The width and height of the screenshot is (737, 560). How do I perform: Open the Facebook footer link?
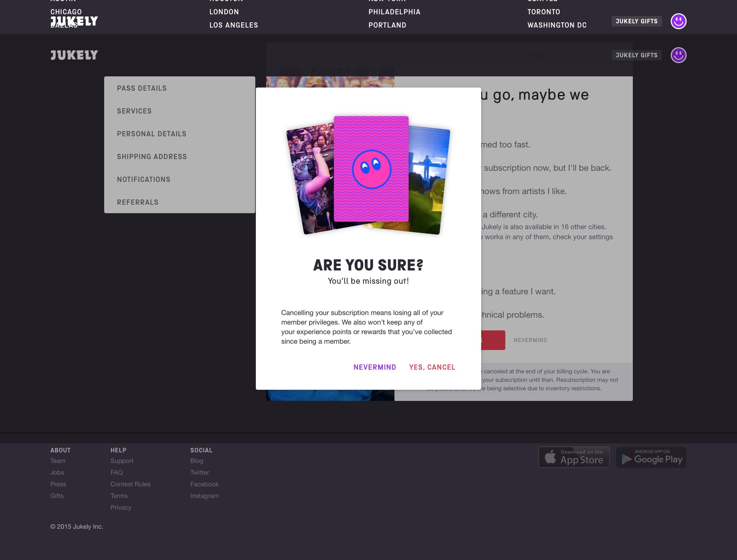pos(204,484)
